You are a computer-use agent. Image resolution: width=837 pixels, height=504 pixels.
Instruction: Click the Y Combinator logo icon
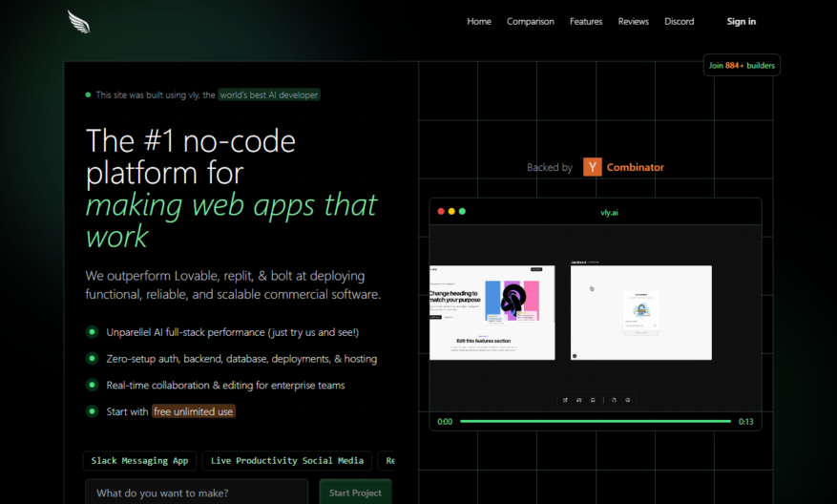[592, 167]
